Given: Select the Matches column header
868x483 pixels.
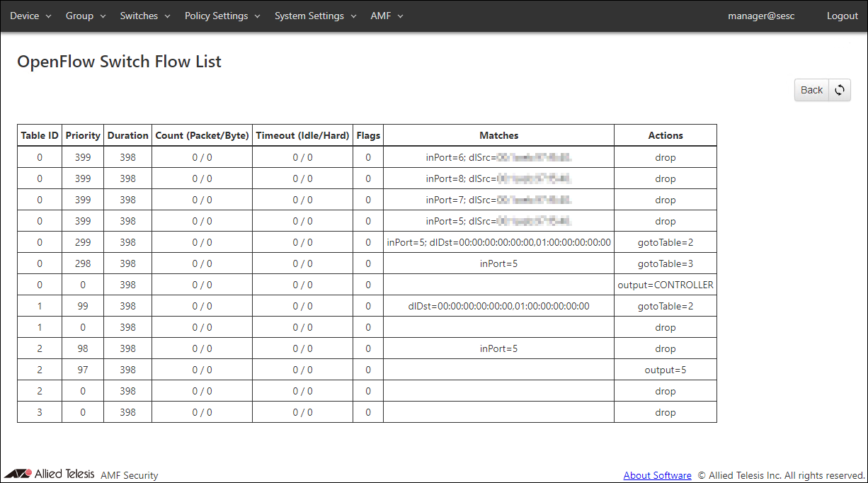Looking at the screenshot, I should [x=498, y=135].
